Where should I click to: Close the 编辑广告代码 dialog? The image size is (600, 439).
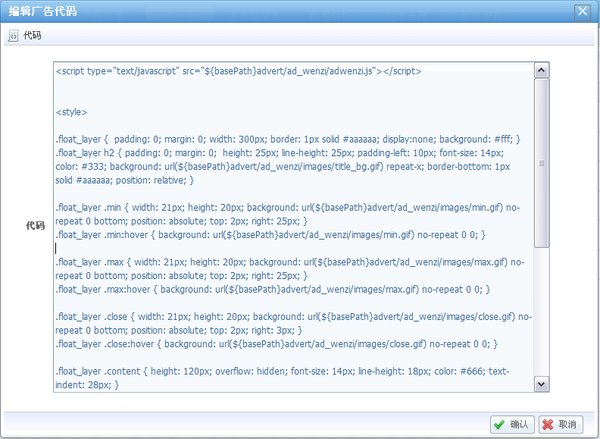tap(582, 11)
